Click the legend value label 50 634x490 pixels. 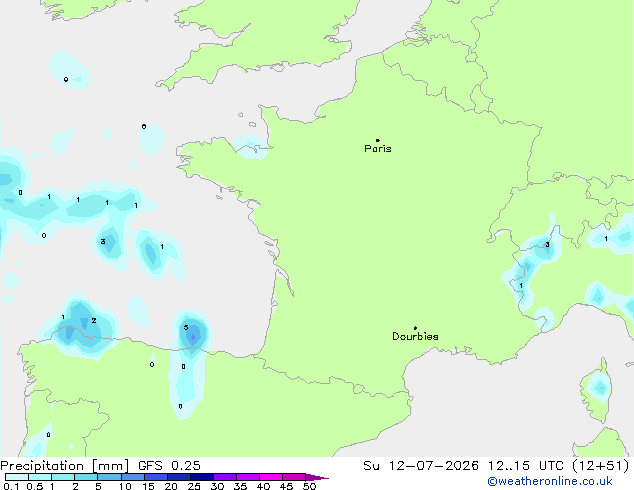coord(309,486)
